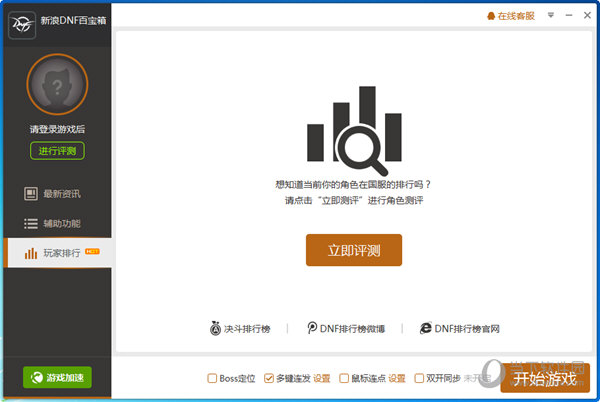Screen dimensions: 600x402
Task: Click the 新浪DNF百宝箱 title text
Action: [x=73, y=21]
